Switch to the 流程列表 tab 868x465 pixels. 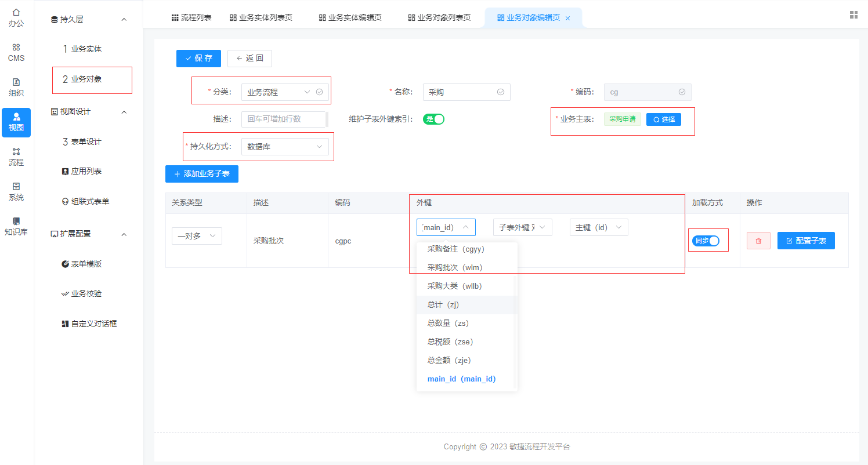pyautogui.click(x=191, y=17)
